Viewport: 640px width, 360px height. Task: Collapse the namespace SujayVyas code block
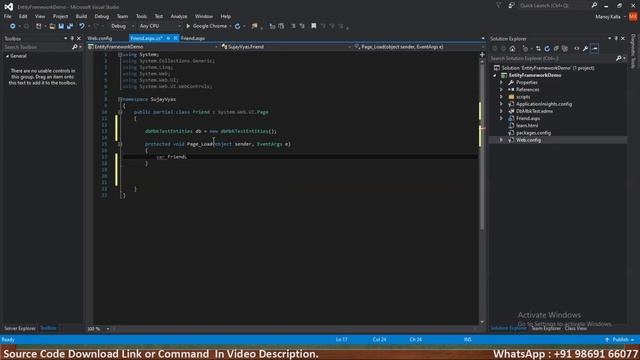[x=120, y=99]
